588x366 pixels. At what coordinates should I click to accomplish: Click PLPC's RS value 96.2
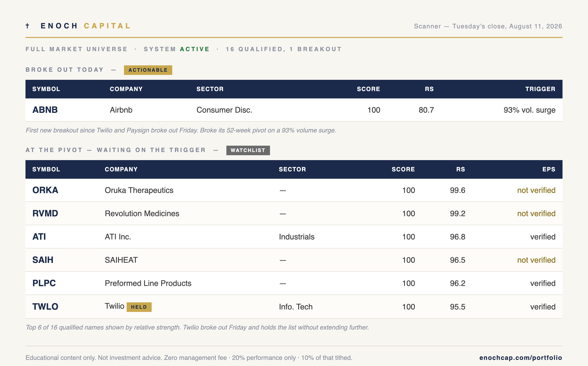coord(458,283)
